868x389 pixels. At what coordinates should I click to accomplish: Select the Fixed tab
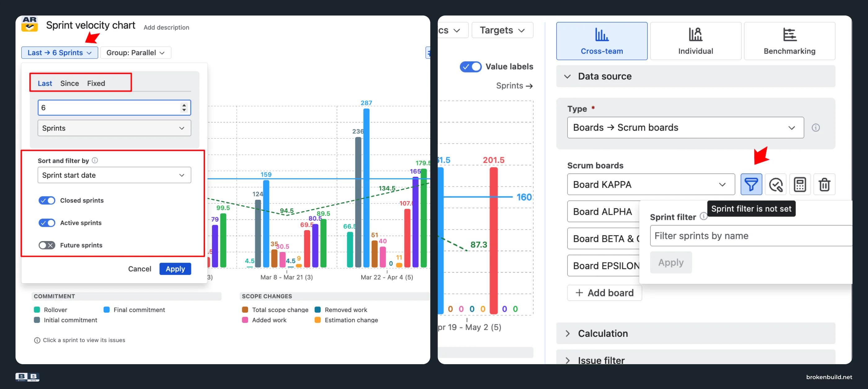pos(96,83)
